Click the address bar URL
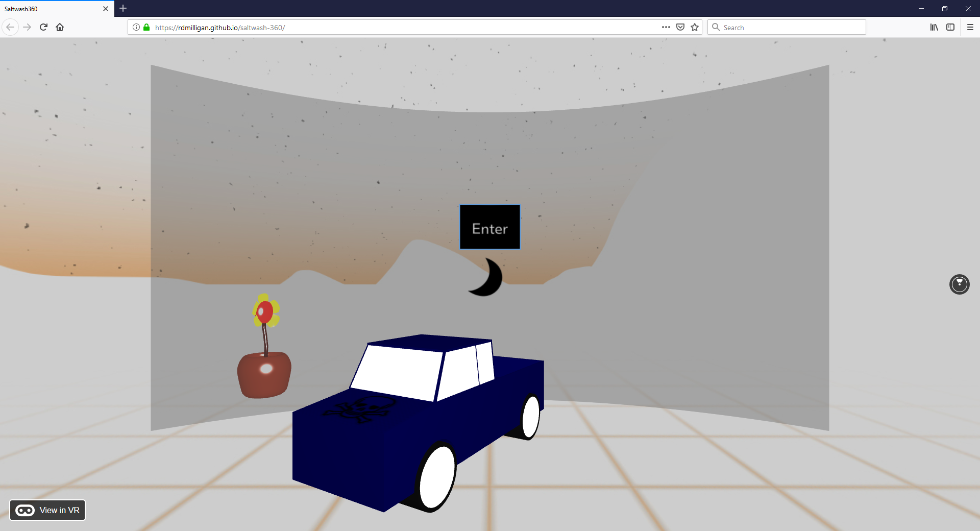980x531 pixels. tap(220, 28)
